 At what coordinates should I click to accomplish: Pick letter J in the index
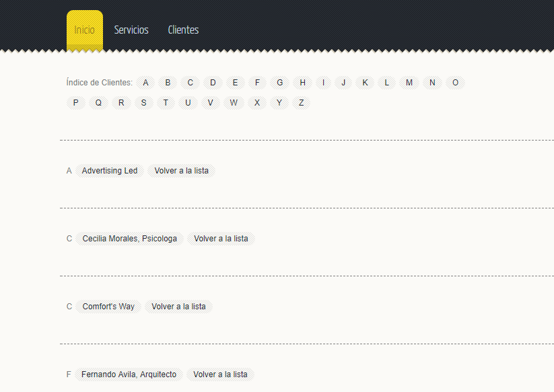coord(343,83)
